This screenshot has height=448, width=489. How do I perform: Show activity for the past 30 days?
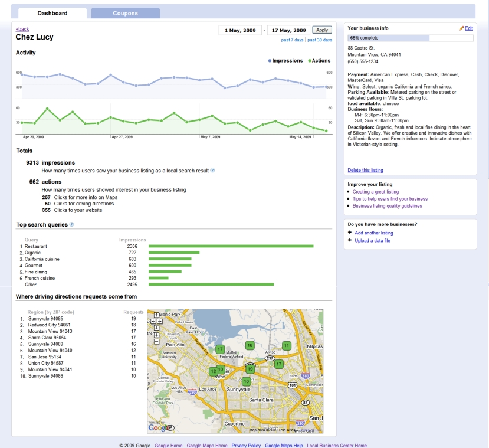pos(320,40)
